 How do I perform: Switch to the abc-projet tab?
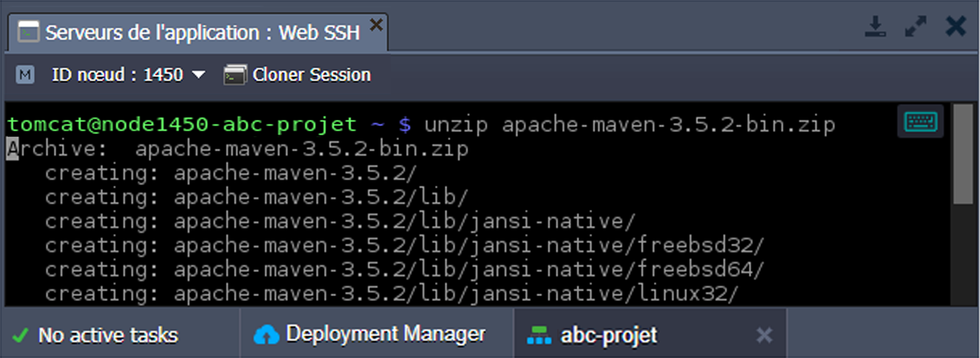[x=609, y=335]
